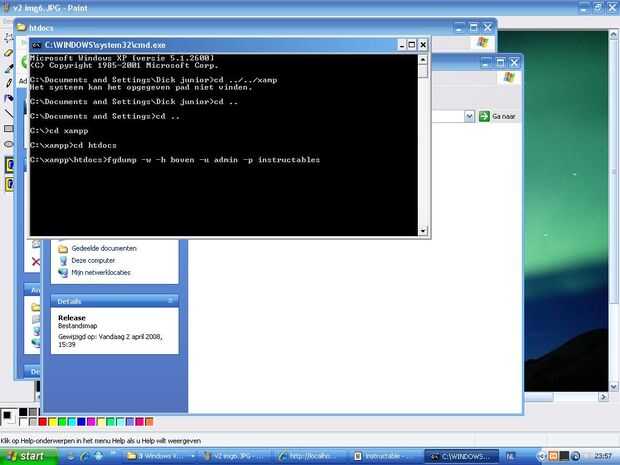
Task: Click the Show Desktop quick launch icon
Action: click(x=71, y=456)
